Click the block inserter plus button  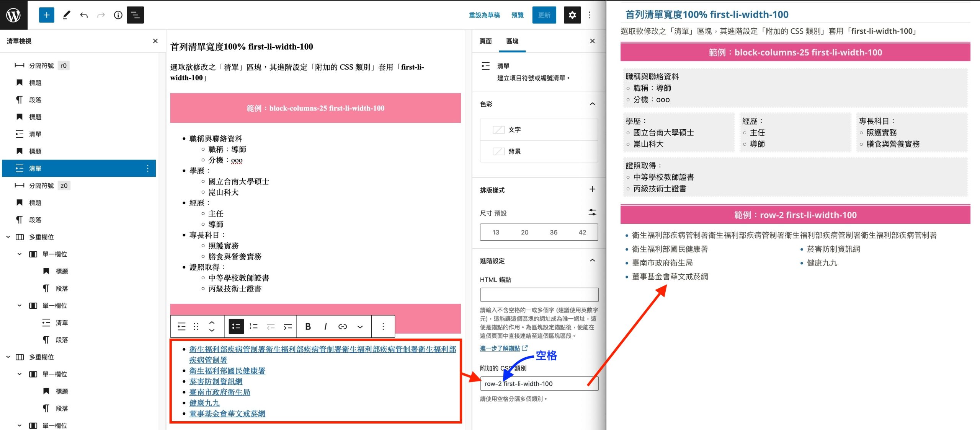(46, 15)
